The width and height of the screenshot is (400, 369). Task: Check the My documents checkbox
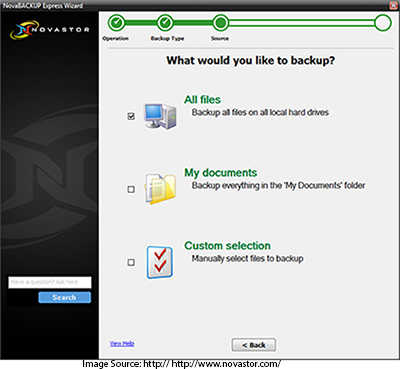(x=131, y=189)
